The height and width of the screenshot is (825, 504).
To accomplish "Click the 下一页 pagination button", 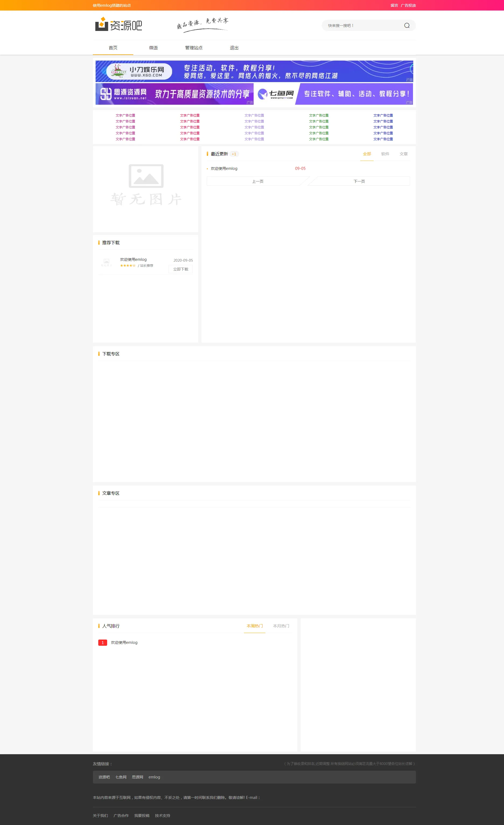I will pyautogui.click(x=359, y=181).
